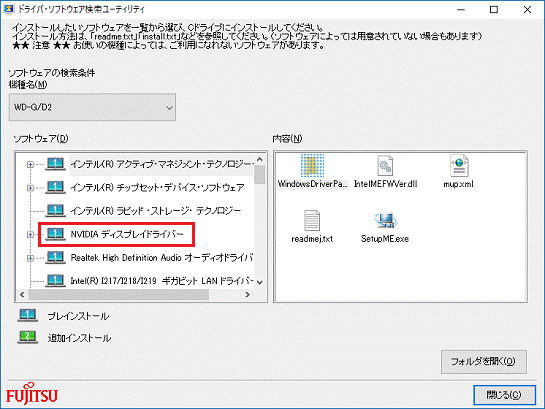Select インテル(R) アクティブ・マネジメント・テクノロジー entry
Viewport: 545px width, 409px height.
(x=162, y=164)
